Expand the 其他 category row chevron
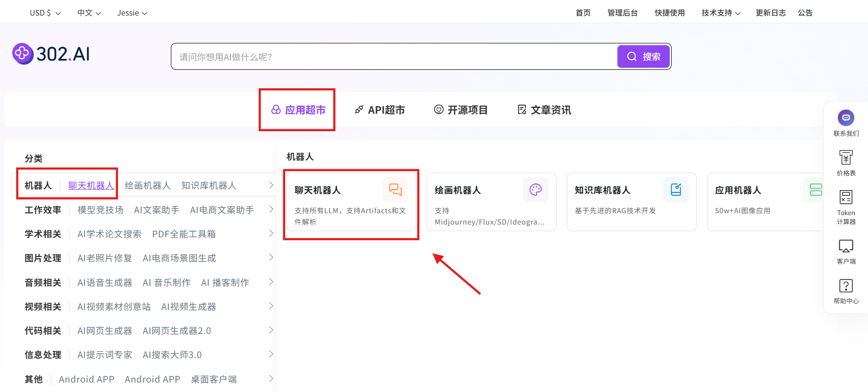 [271, 378]
